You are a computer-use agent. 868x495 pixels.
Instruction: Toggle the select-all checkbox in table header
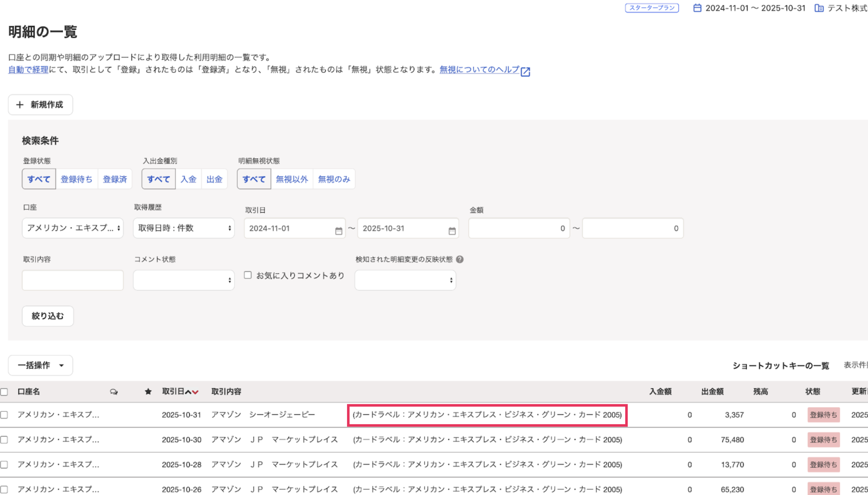[4, 392]
